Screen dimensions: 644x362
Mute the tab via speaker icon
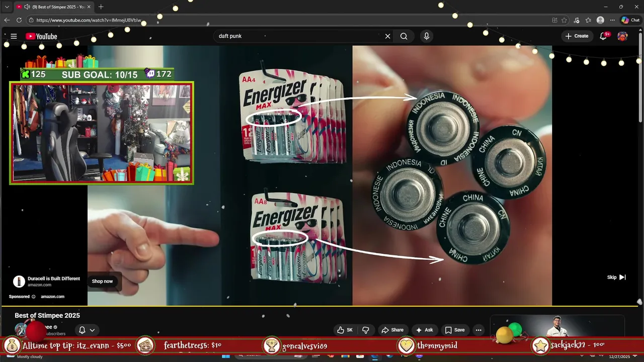[27, 7]
